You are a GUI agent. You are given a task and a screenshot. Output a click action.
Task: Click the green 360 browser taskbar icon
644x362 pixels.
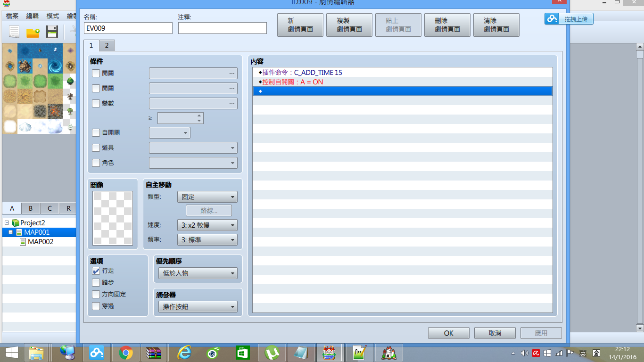[x=213, y=353]
